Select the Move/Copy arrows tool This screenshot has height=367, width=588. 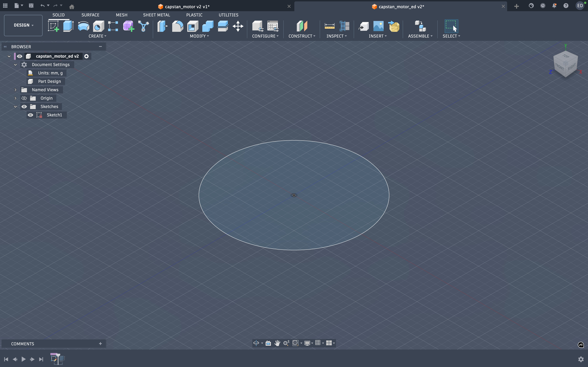click(x=238, y=26)
